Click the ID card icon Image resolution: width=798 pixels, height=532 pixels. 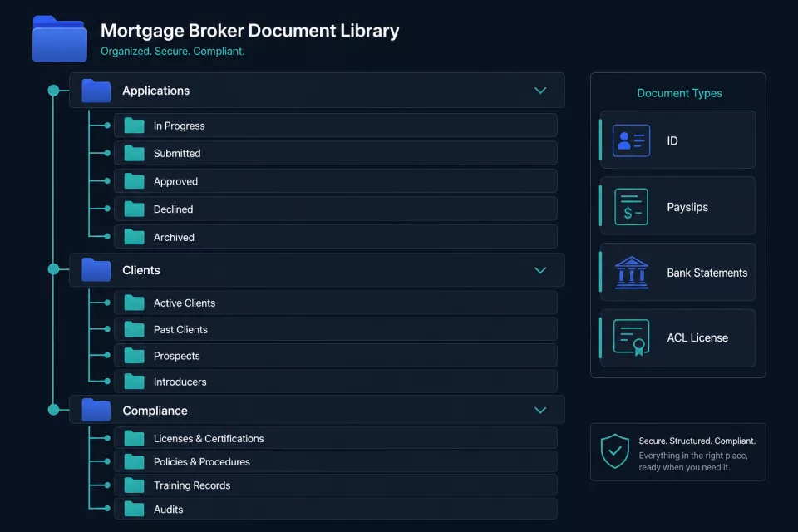coord(631,140)
